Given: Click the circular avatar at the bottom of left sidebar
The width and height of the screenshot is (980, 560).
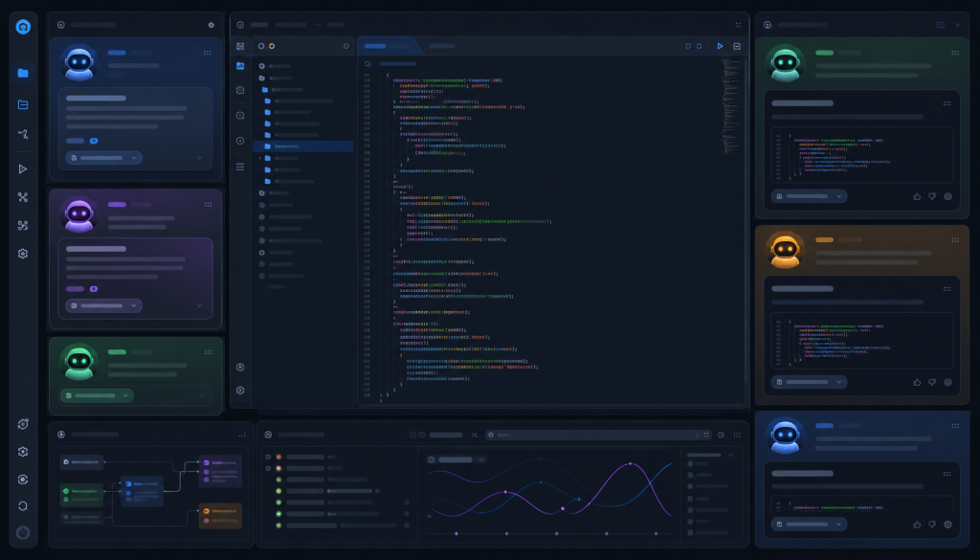Looking at the screenshot, I should (x=23, y=532).
